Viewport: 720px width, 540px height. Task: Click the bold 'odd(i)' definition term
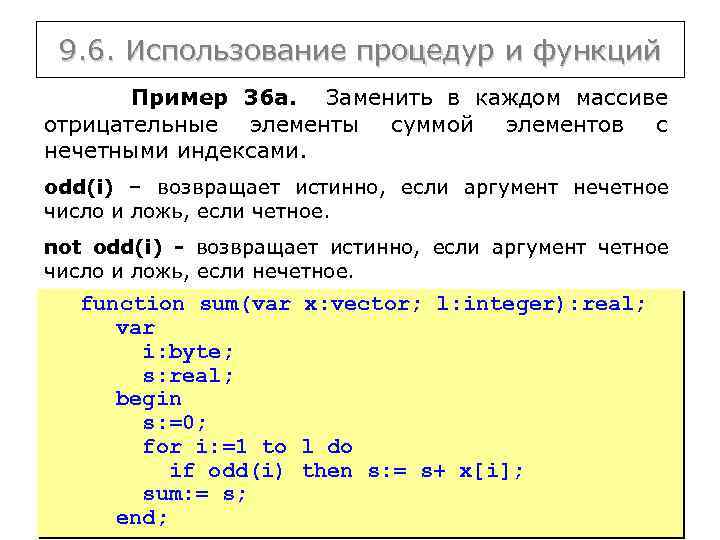[x=79, y=187]
